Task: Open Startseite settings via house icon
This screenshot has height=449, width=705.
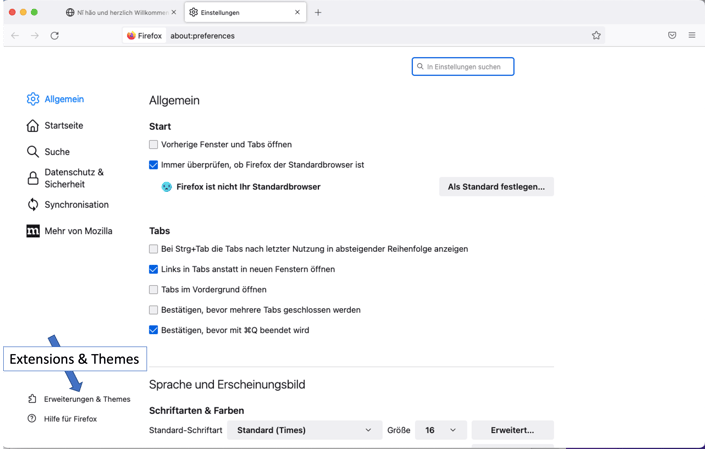Action: 33,126
